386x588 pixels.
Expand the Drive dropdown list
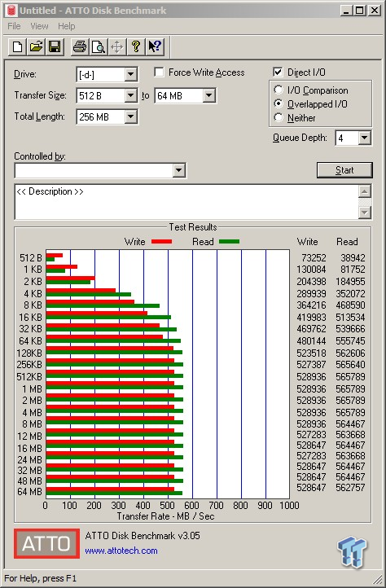tap(130, 74)
